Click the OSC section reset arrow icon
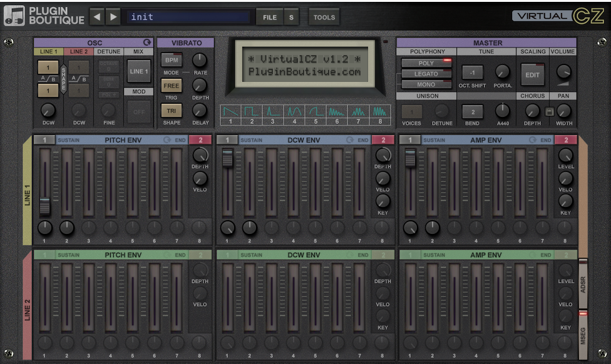The image size is (611, 364). [x=147, y=43]
